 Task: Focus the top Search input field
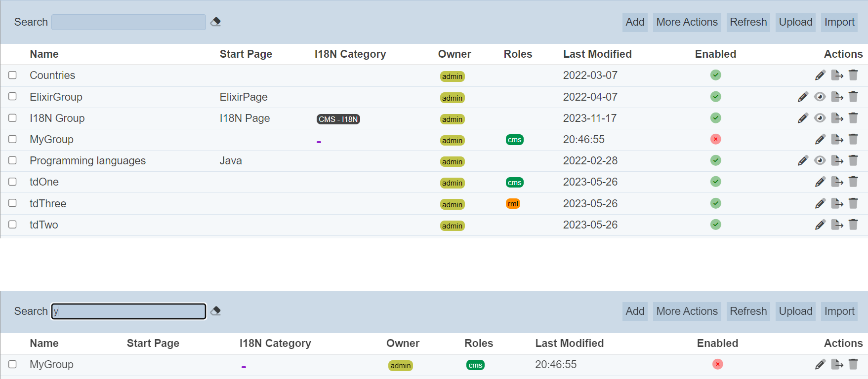(x=128, y=22)
